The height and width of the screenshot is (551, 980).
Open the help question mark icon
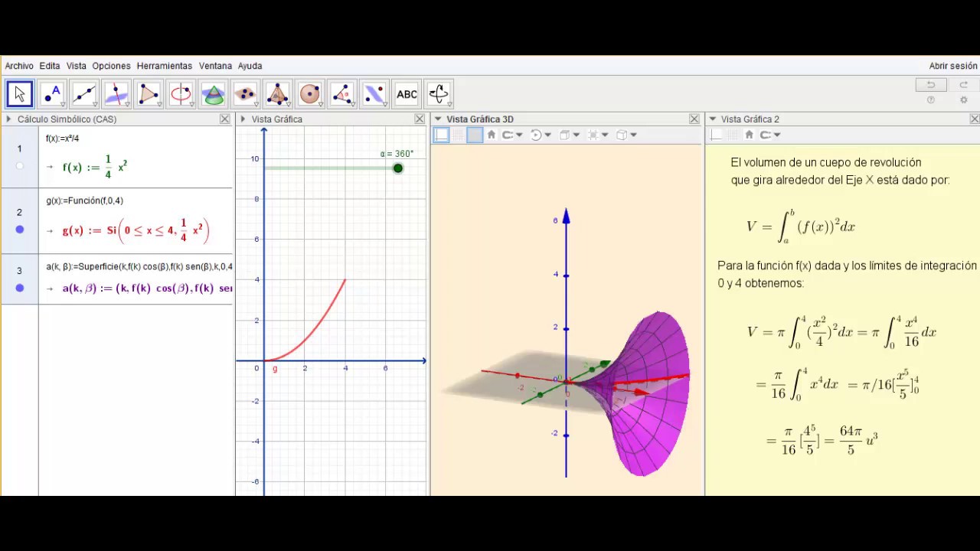[x=931, y=100]
